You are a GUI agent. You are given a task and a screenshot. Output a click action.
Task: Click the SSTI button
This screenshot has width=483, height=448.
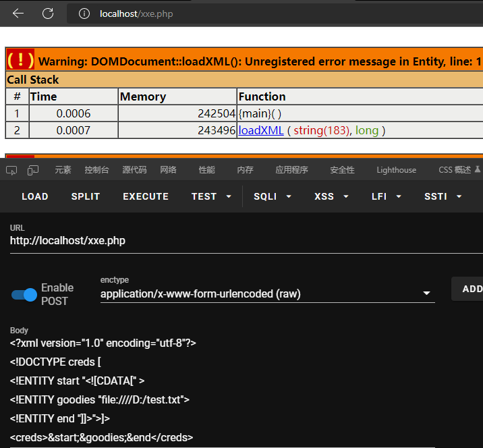pyautogui.click(x=436, y=196)
